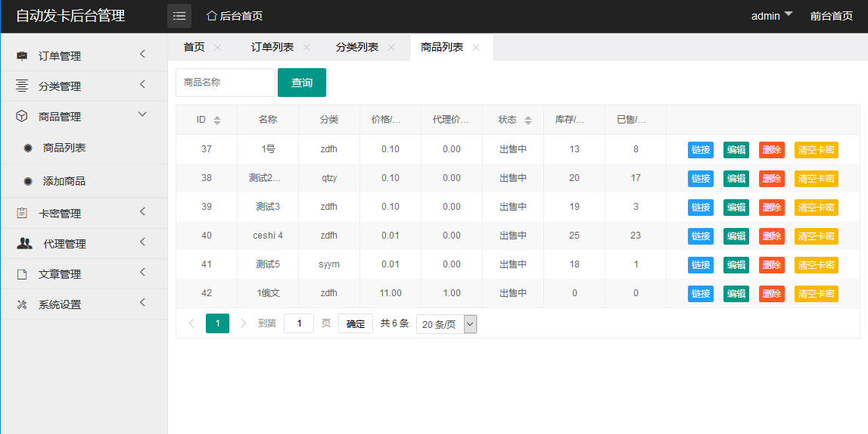Click 编辑 for product ID 41
This screenshot has width=868, height=434.
click(736, 265)
